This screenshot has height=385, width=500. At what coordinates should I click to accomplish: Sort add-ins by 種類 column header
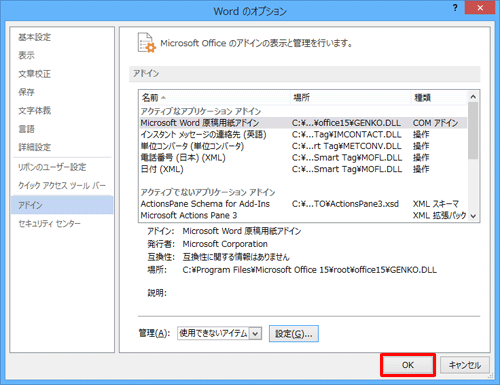[439, 98]
